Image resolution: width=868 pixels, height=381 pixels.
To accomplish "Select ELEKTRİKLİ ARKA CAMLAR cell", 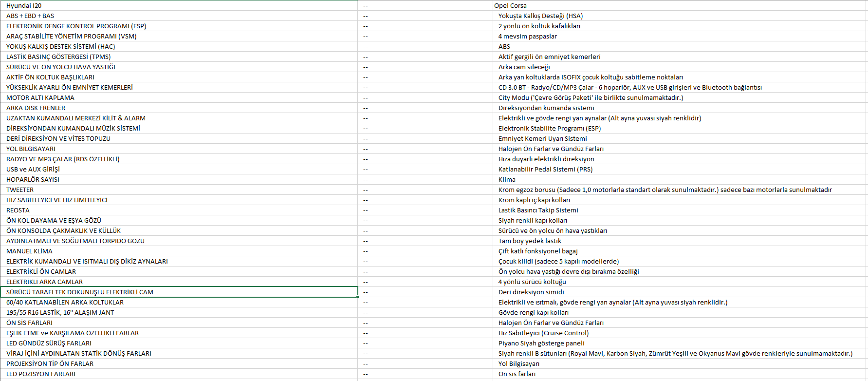I will tap(179, 282).
